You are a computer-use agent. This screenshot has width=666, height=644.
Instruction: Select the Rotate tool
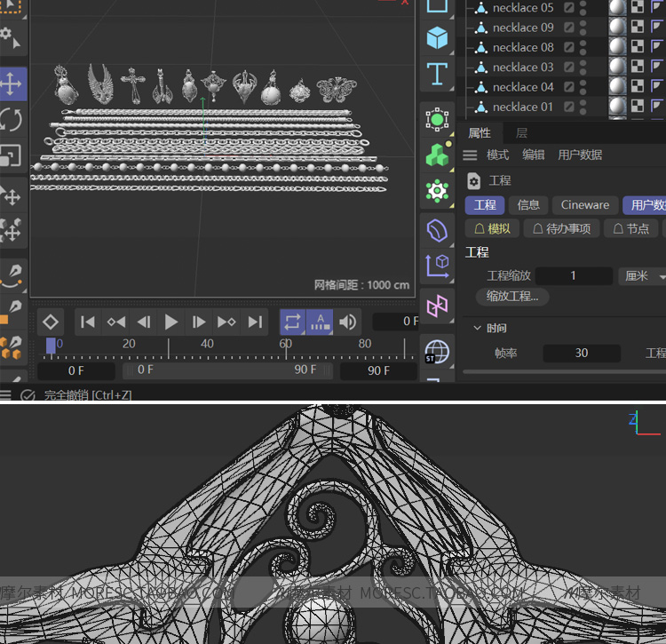point(11,120)
